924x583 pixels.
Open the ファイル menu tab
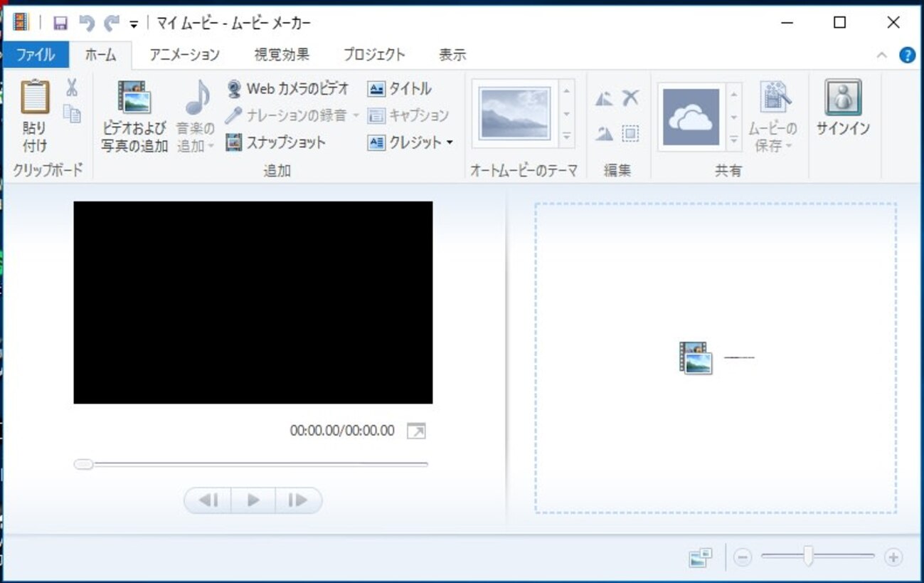[x=36, y=55]
